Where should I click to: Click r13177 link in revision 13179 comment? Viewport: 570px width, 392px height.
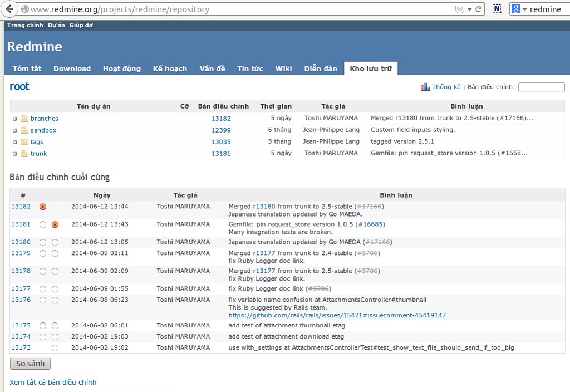(x=264, y=253)
